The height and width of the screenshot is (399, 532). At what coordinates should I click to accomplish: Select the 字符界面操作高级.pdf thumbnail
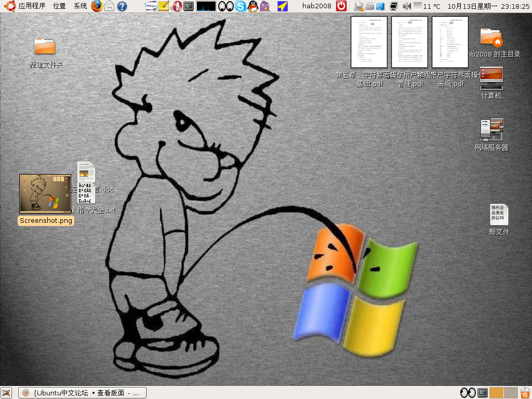pos(450,42)
